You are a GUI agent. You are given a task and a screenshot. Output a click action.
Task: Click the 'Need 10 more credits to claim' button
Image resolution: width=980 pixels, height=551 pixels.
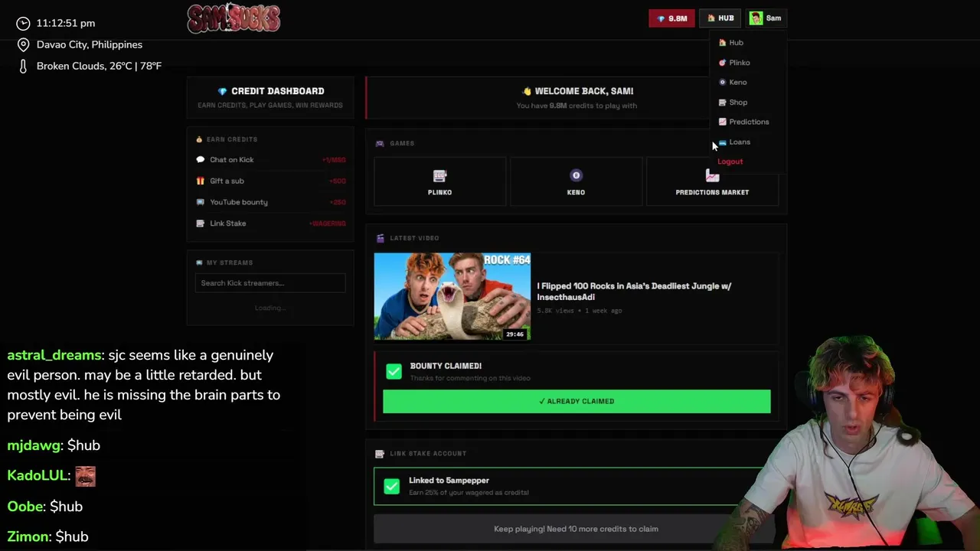pyautogui.click(x=576, y=529)
